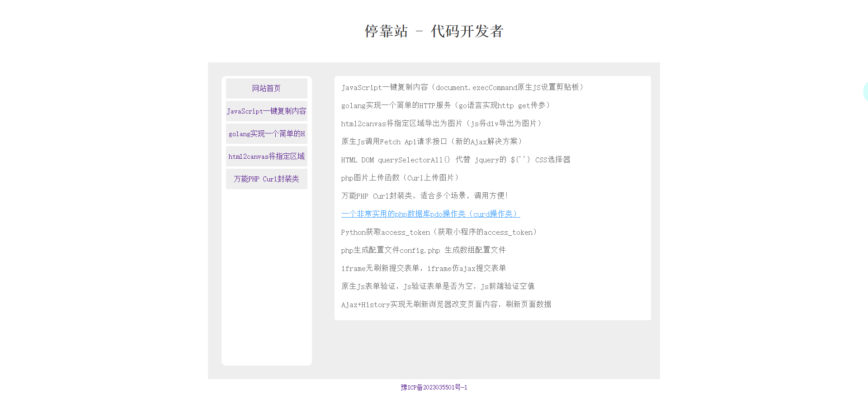
Task: Open the Ajax+History无刷新浏览器 article
Action: click(446, 304)
